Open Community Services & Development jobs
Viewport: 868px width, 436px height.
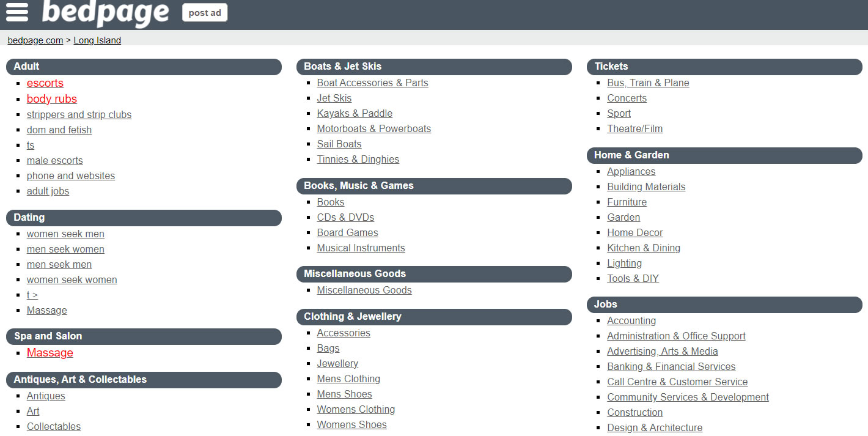coord(688,397)
